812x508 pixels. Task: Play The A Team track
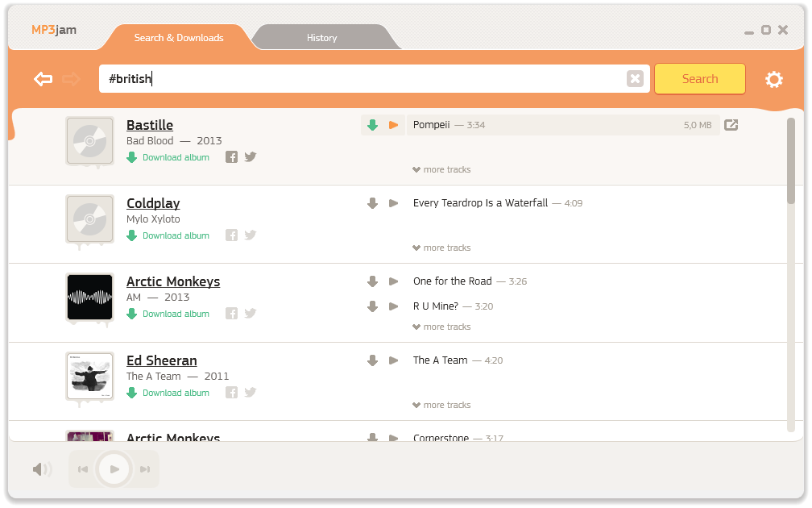pyautogui.click(x=394, y=360)
